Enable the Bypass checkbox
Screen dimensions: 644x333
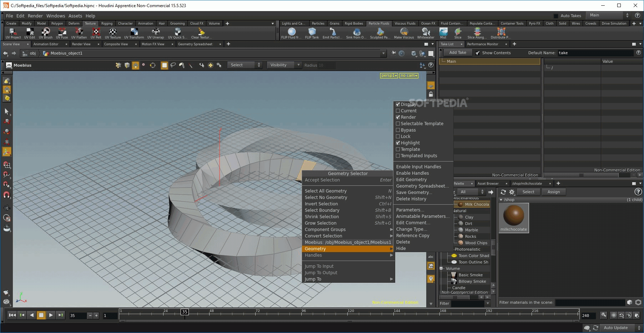click(398, 130)
